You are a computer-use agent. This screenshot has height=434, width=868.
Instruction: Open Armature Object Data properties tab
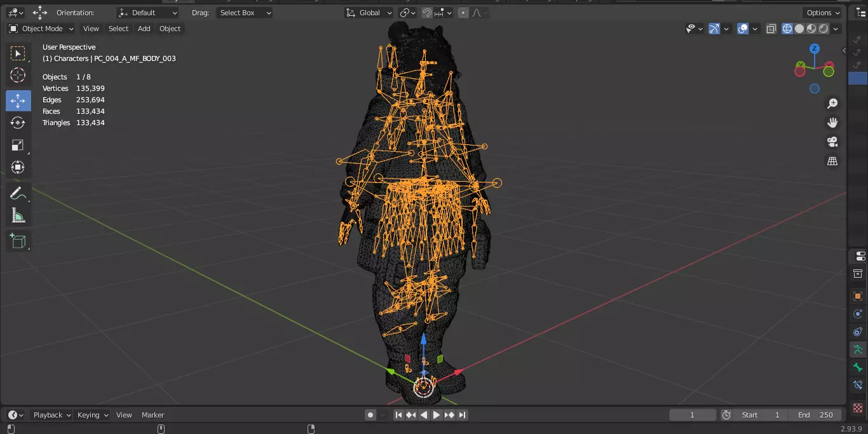point(858,349)
